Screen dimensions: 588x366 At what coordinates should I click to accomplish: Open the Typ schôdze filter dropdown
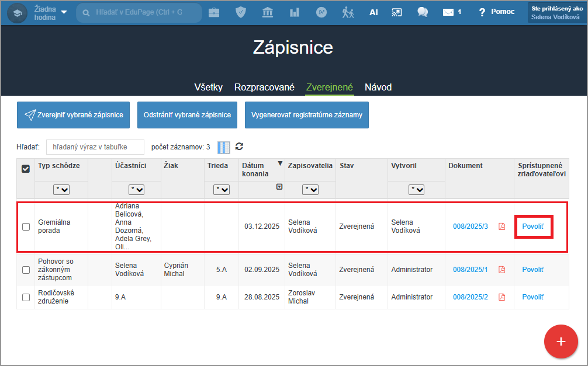[x=61, y=189]
